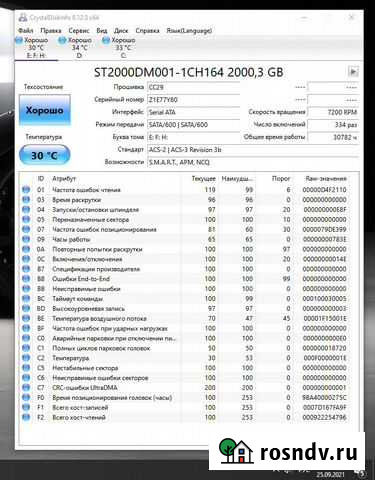Click status icon for C2 Температура
This screenshot has height=480, width=375.
tap(26, 358)
